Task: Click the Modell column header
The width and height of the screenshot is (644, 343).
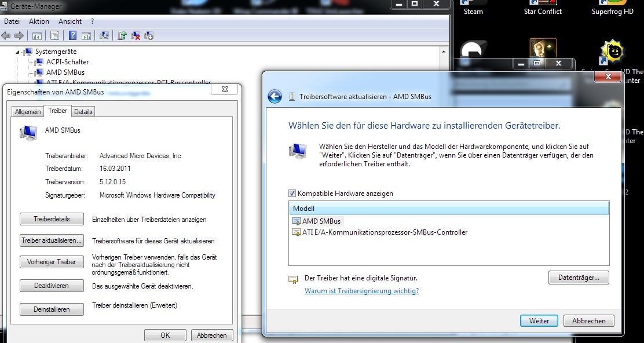Action: click(x=449, y=209)
